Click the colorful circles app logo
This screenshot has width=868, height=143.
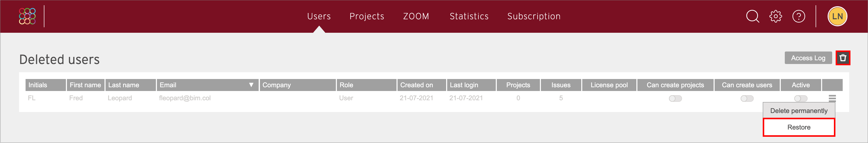(x=27, y=16)
